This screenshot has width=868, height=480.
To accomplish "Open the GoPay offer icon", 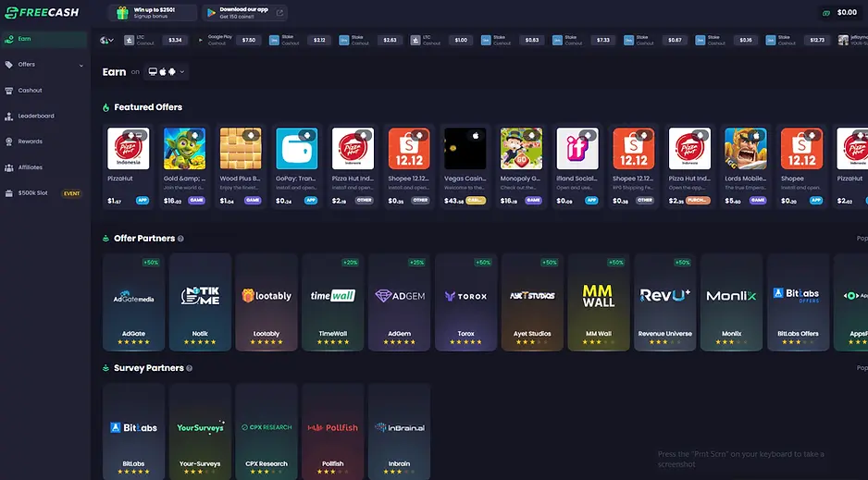I will click(297, 149).
